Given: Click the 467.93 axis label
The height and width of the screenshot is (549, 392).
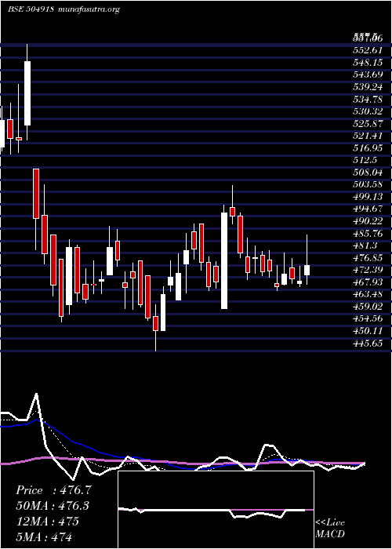Looking at the screenshot, I should point(367,282).
